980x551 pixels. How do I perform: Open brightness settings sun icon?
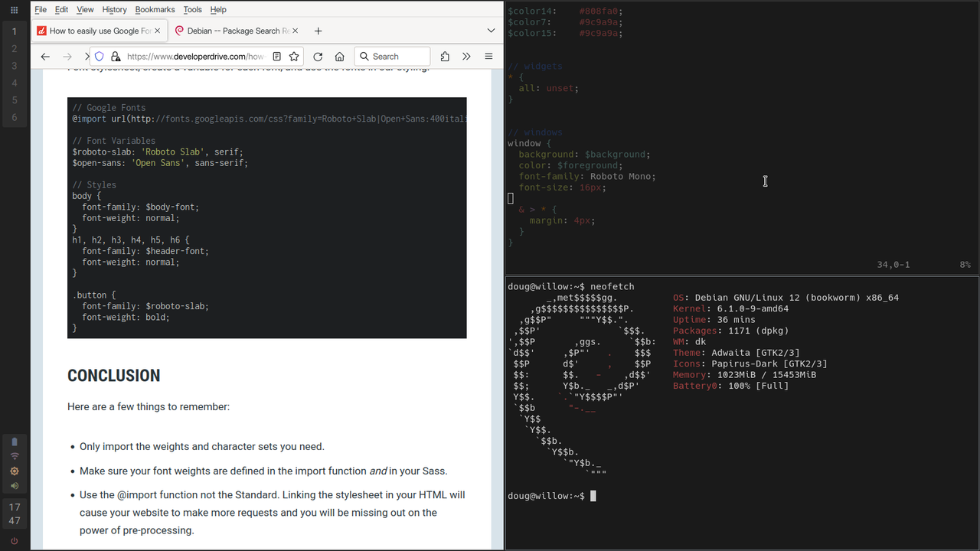pyautogui.click(x=14, y=471)
